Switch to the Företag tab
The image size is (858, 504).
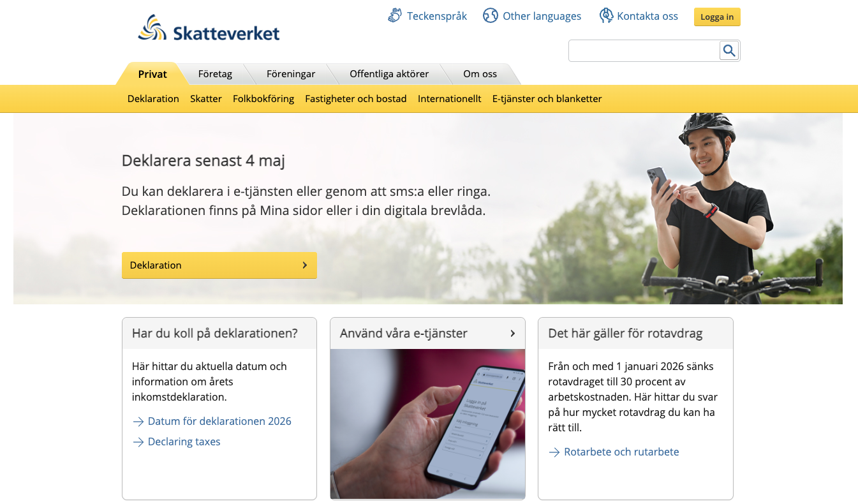pyautogui.click(x=215, y=74)
